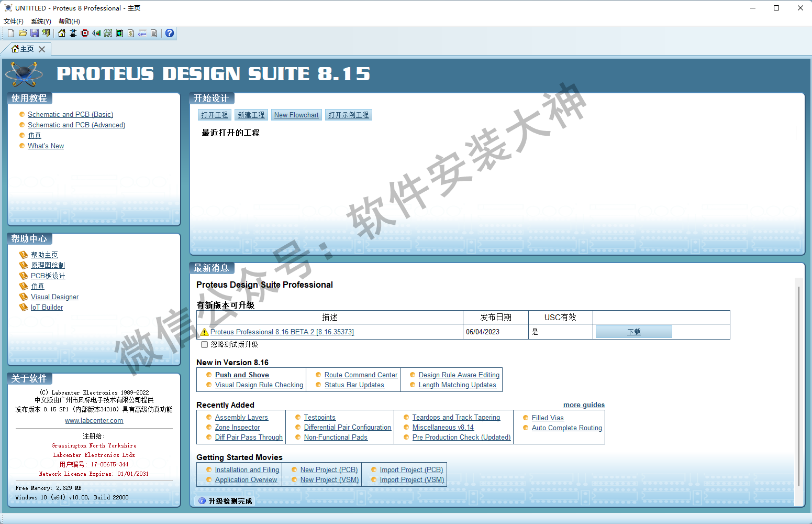The width and height of the screenshot is (812, 524).
Task: Open the Testpoints guide
Action: pyautogui.click(x=320, y=417)
